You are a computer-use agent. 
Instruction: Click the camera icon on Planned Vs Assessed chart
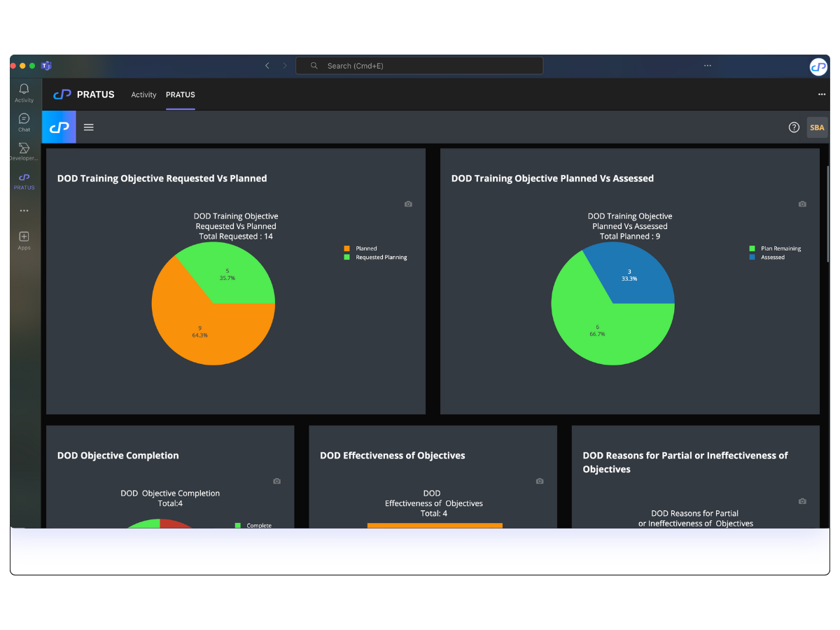pos(802,204)
